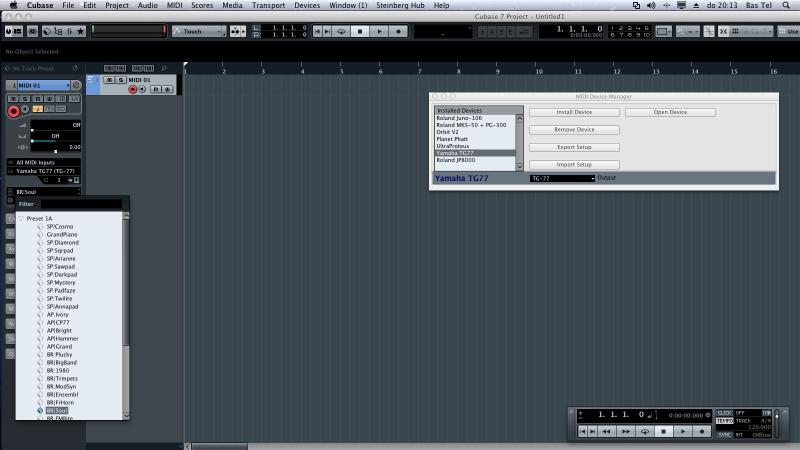Click Play button in top toolbar

[379, 32]
